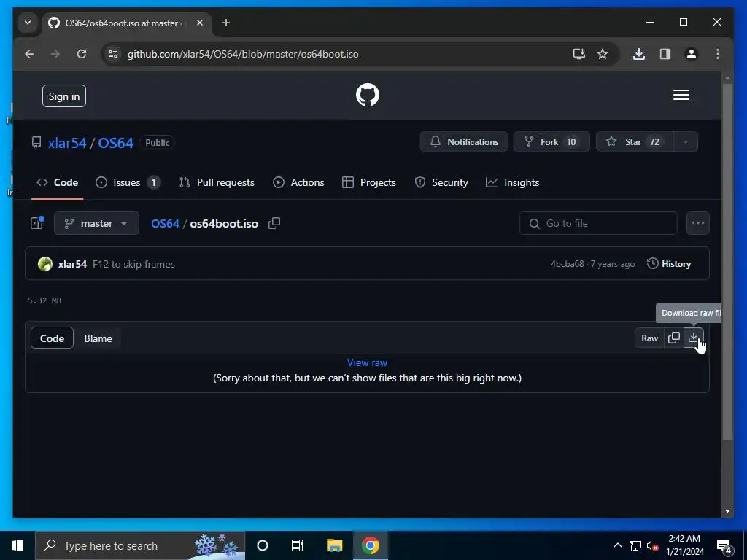Open the Pull requests tab
The image size is (747, 560).
click(217, 182)
